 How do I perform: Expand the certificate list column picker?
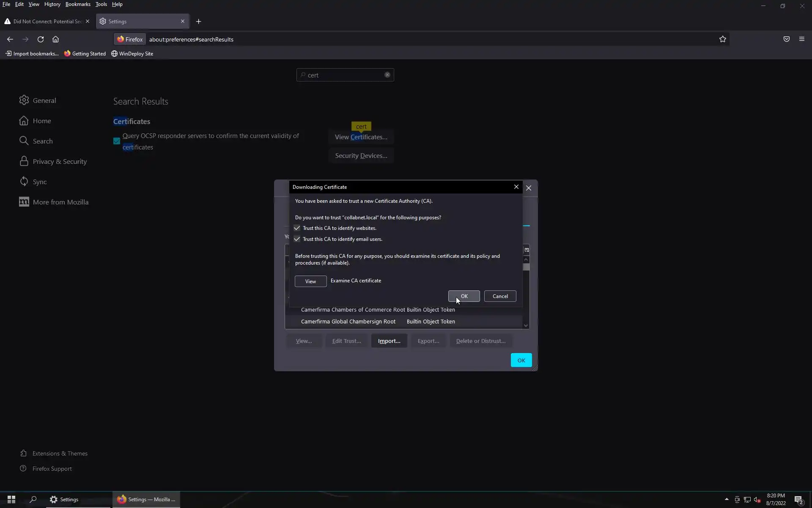coord(527,250)
